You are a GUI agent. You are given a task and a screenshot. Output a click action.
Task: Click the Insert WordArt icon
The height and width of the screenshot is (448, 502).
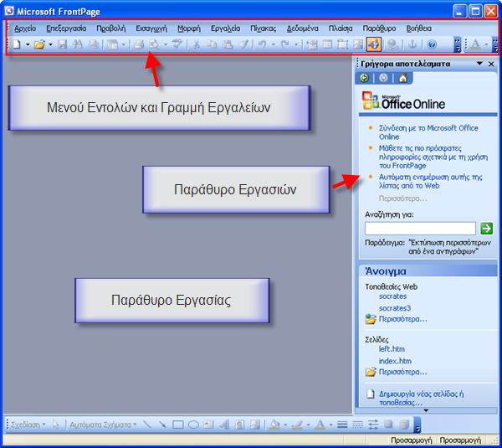point(224,425)
